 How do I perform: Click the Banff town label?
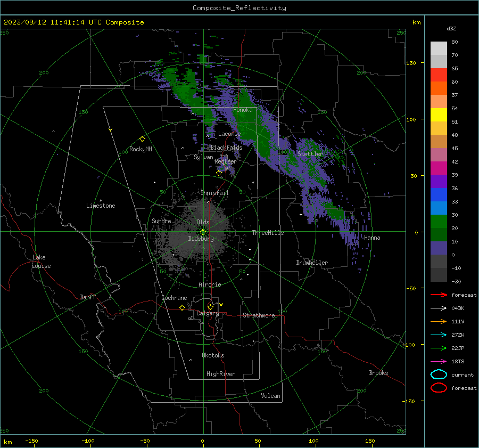[x=88, y=297]
